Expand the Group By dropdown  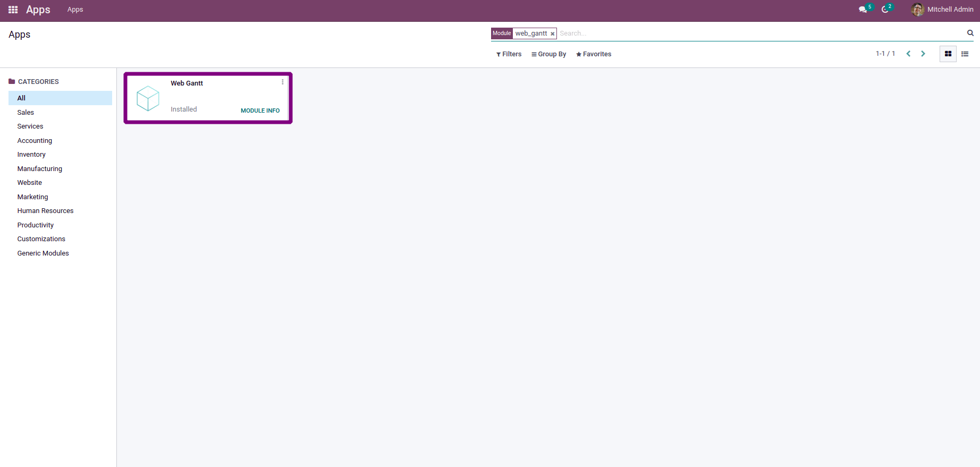[548, 54]
